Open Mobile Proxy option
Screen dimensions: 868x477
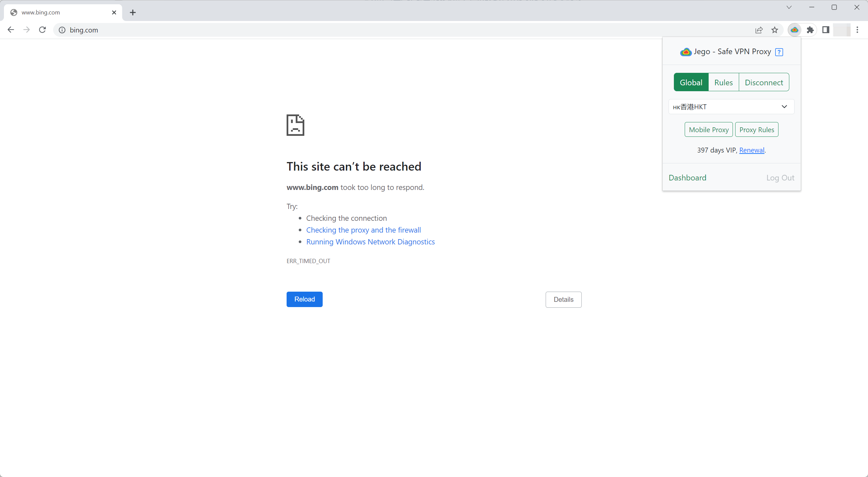tap(709, 130)
